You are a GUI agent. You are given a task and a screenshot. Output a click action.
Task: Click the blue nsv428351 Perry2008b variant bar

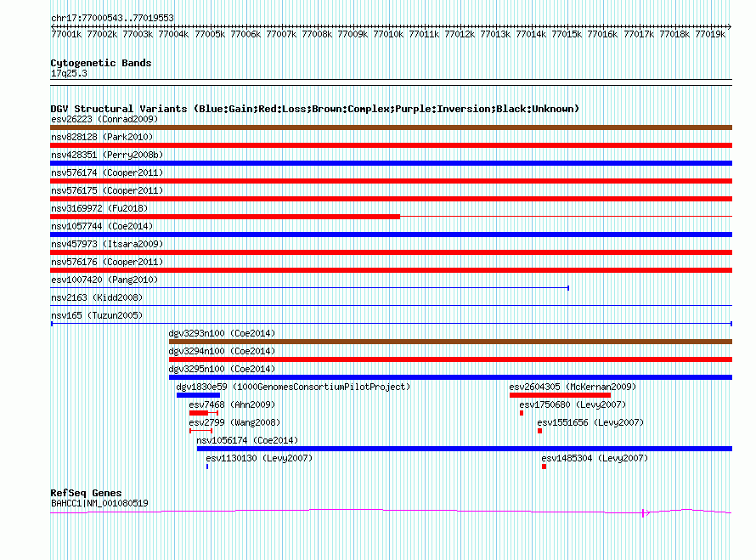tap(391, 163)
